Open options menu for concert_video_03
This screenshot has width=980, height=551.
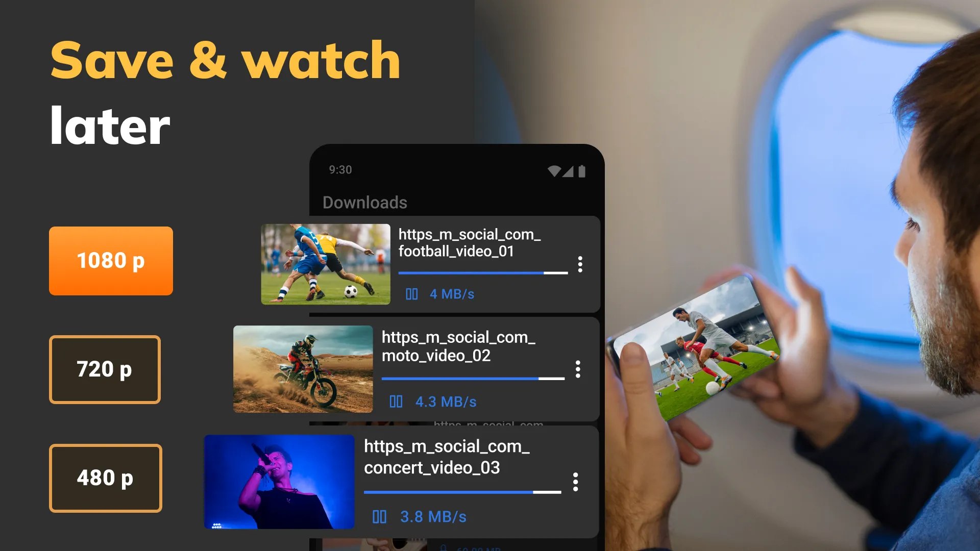click(x=575, y=481)
